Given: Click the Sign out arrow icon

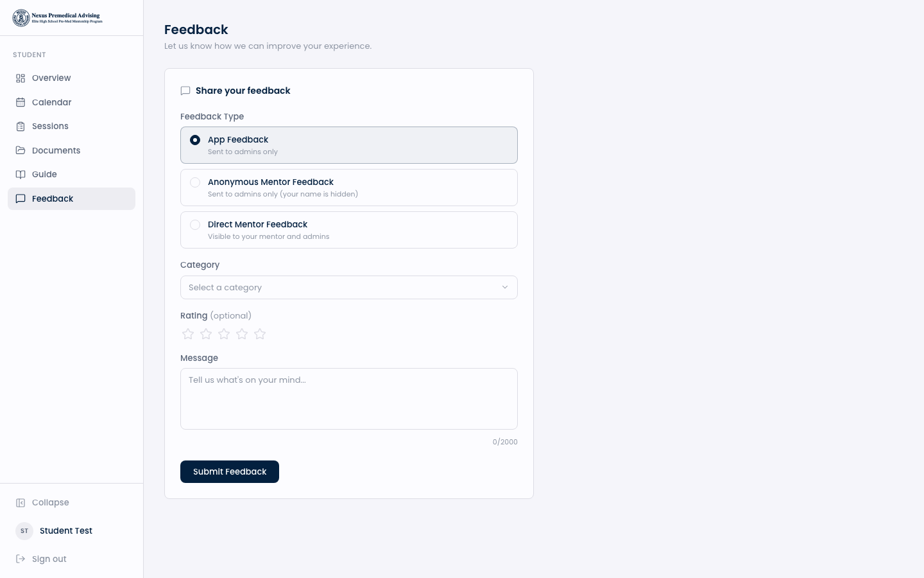Looking at the screenshot, I should 21,559.
